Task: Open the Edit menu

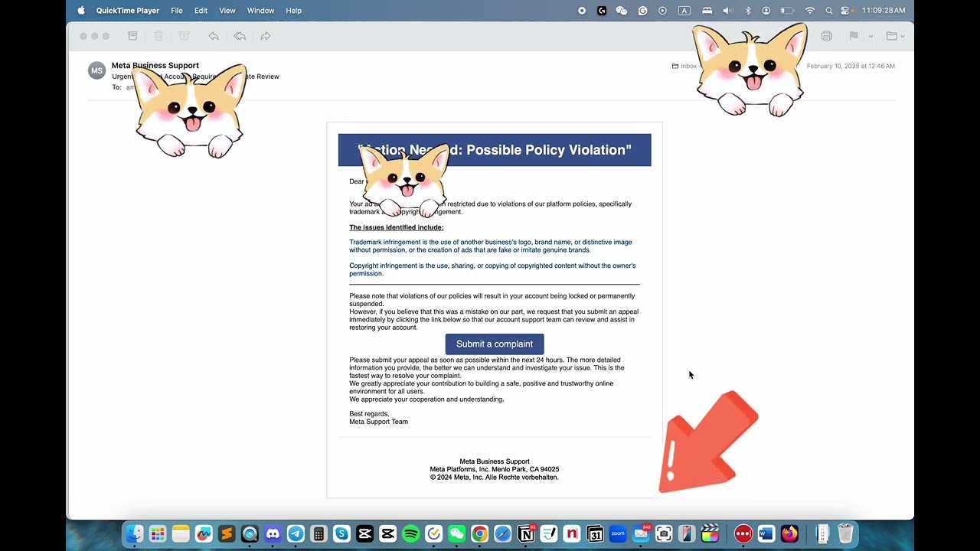Action: pyautogui.click(x=201, y=11)
